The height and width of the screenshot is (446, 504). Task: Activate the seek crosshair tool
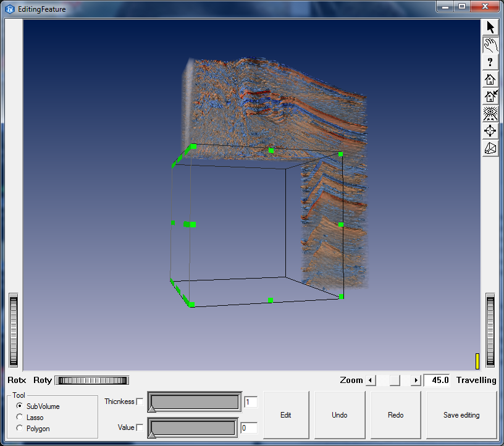coord(490,131)
